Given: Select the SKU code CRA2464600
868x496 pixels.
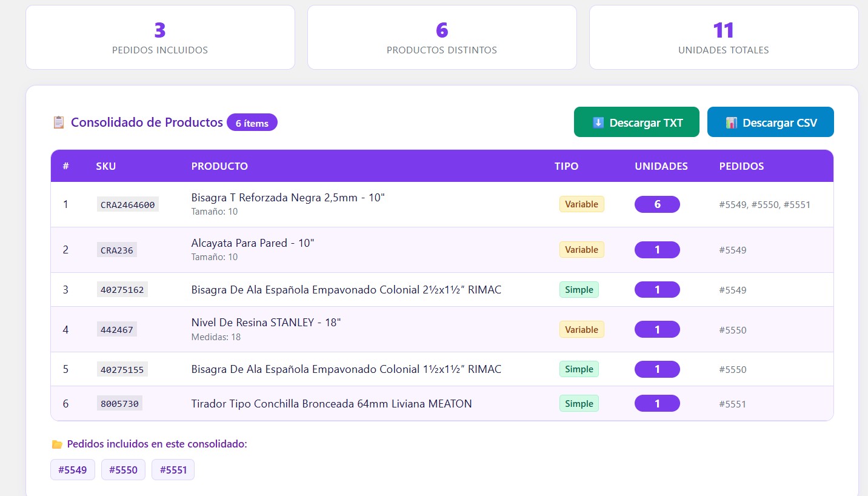Looking at the screenshot, I should pos(127,204).
